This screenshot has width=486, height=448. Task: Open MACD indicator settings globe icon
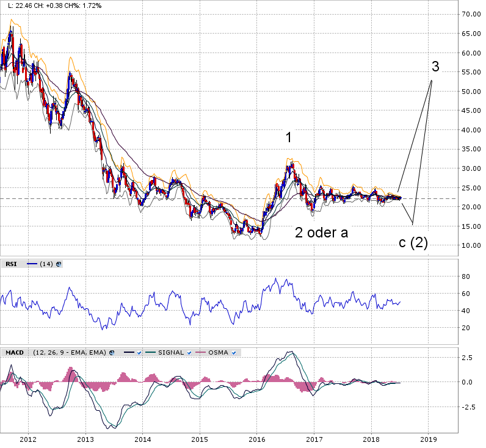pyautogui.click(x=112, y=353)
